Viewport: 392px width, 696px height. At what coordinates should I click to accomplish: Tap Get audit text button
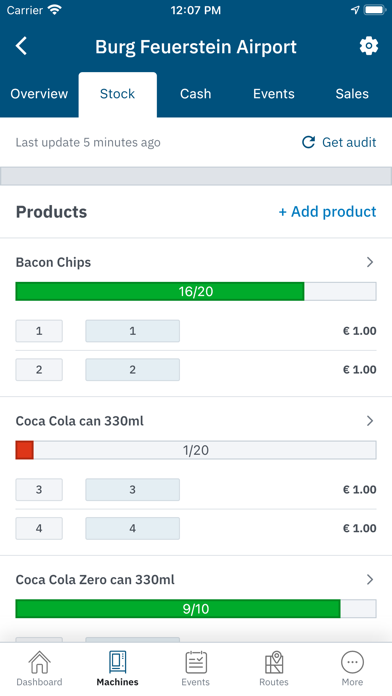click(349, 142)
